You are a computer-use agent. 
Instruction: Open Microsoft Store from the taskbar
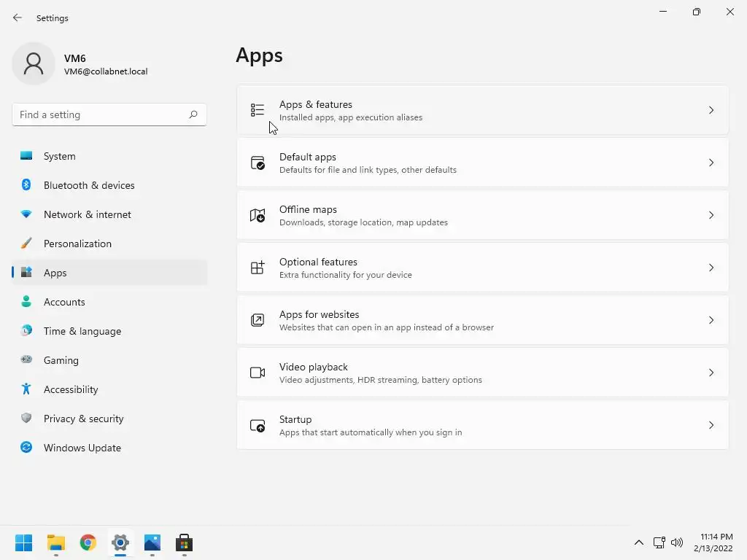185,542
